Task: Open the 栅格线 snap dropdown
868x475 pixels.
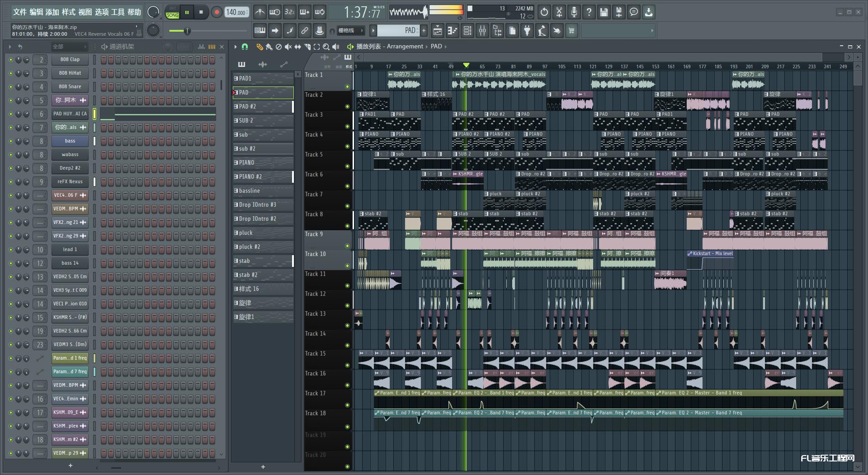Action: tap(350, 31)
